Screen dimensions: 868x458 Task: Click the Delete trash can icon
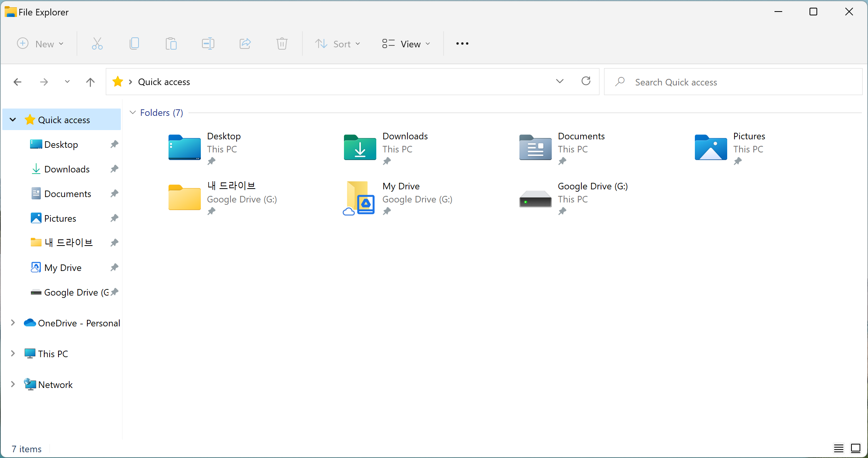(x=282, y=43)
